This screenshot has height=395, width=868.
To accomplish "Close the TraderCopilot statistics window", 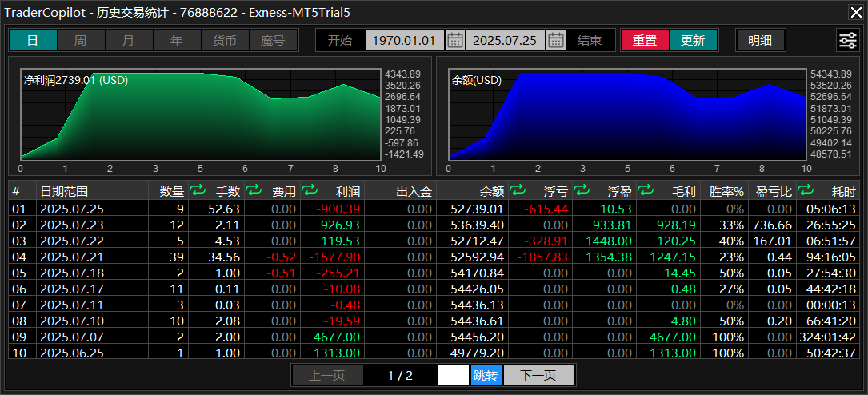I will pos(855,12).
